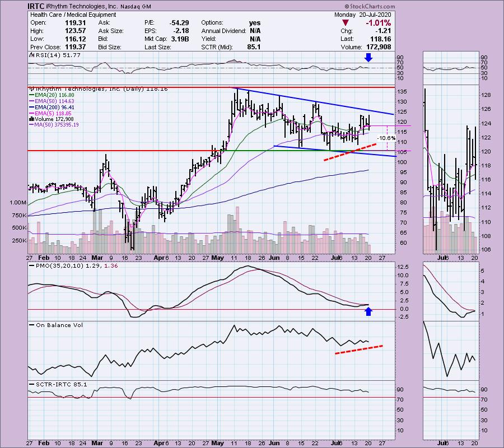The width and height of the screenshot is (504, 448).
Task: Click the Yield N/A value
Action: (255, 39)
